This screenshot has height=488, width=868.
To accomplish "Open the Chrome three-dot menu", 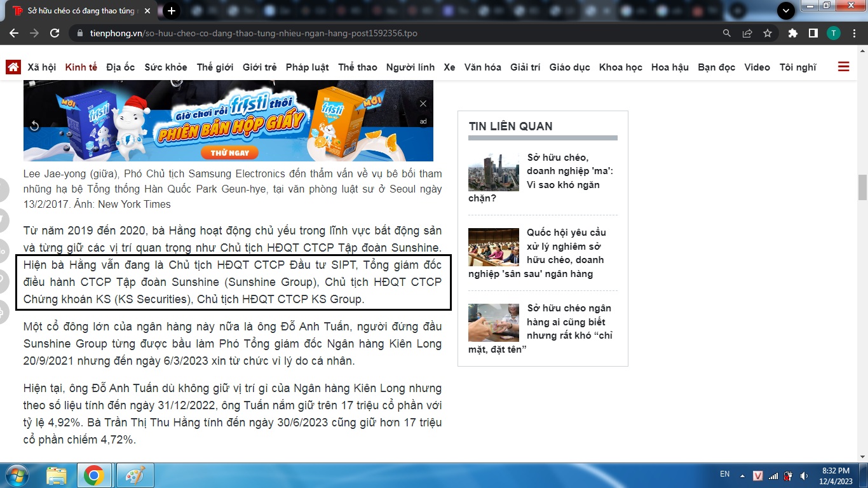I will click(x=853, y=33).
